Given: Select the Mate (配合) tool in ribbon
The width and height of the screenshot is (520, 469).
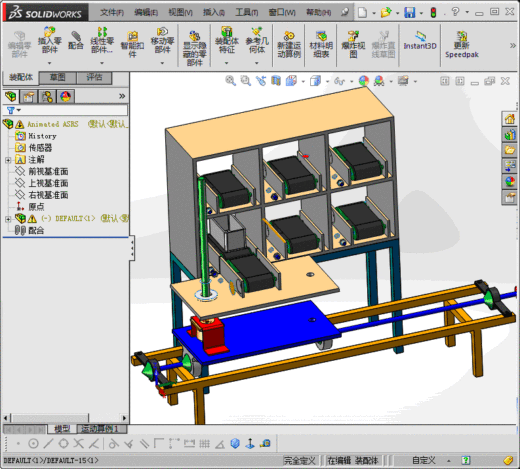Looking at the screenshot, I should click(76, 40).
